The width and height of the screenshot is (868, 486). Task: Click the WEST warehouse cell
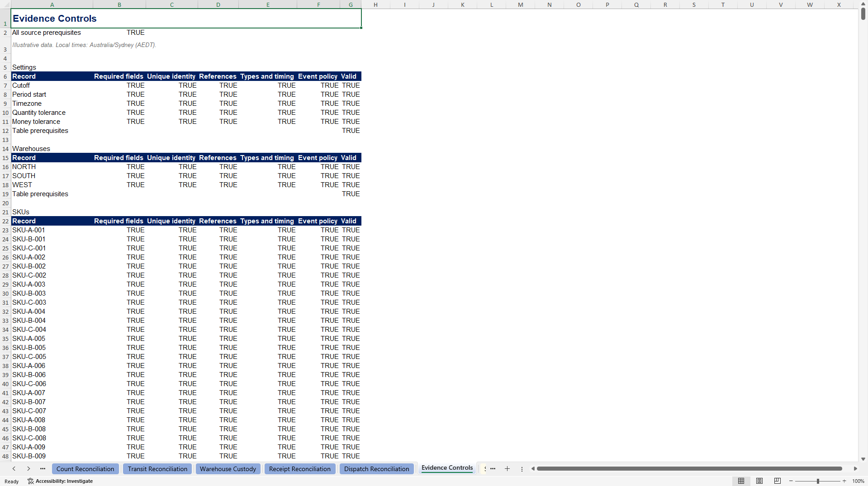52,185
